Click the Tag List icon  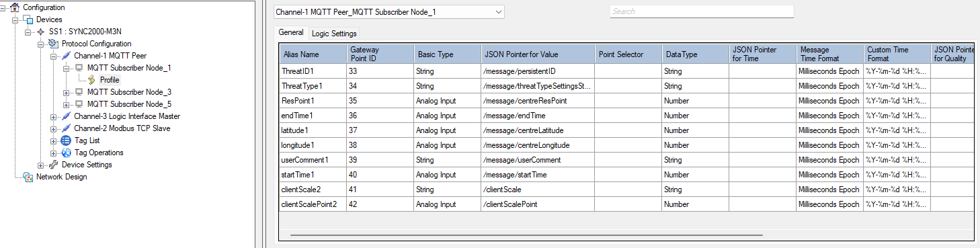(66, 140)
